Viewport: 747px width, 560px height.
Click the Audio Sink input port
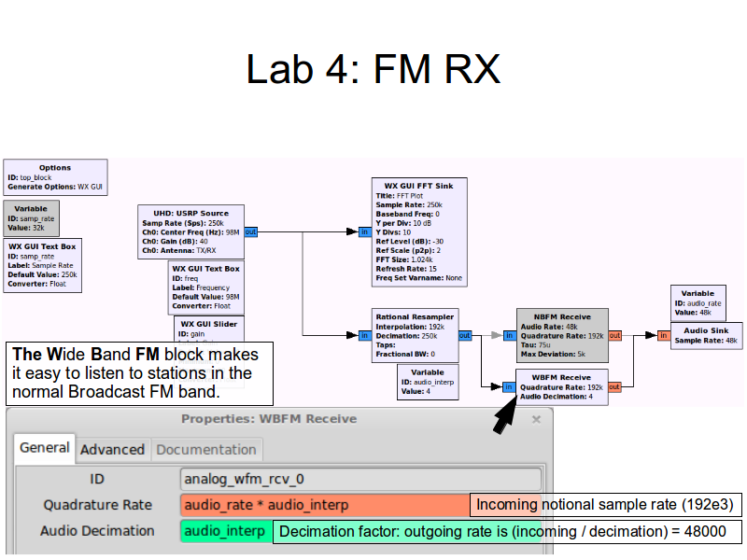tap(663, 335)
